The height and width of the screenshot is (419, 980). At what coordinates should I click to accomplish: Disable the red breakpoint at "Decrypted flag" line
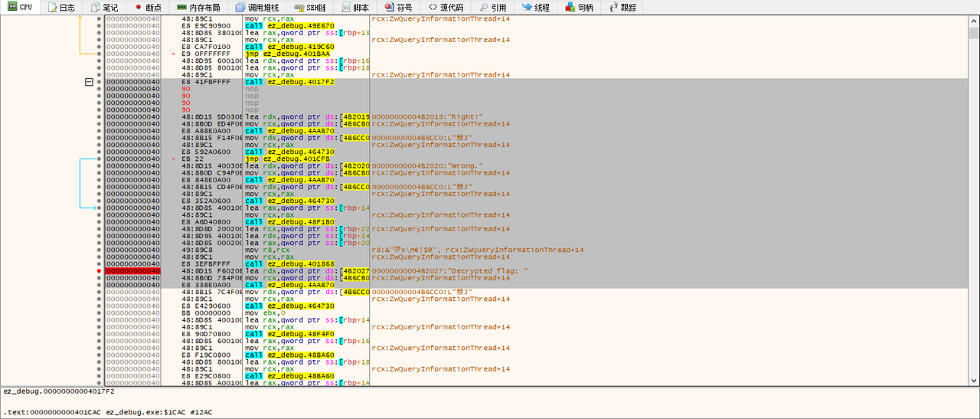coord(99,271)
